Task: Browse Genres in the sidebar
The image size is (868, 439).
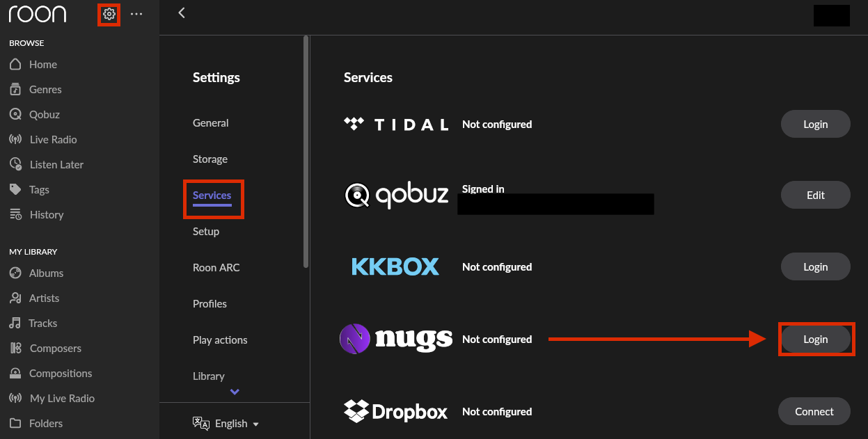Action: pyautogui.click(x=45, y=89)
